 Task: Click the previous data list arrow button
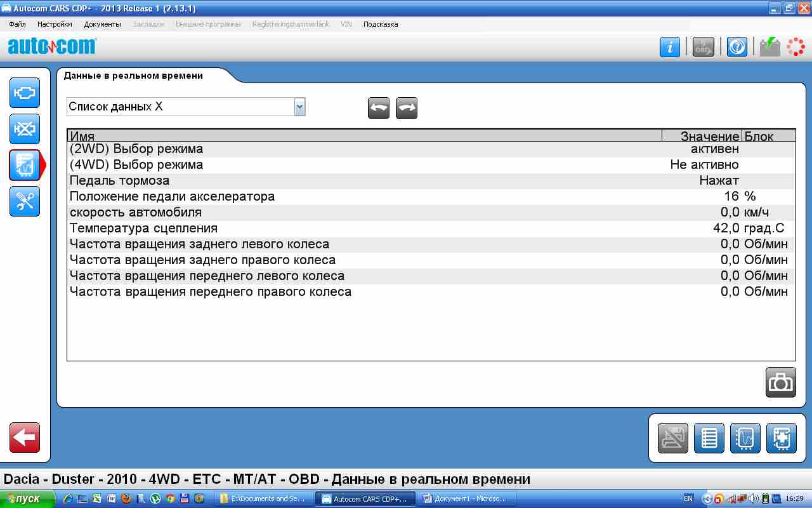(379, 108)
